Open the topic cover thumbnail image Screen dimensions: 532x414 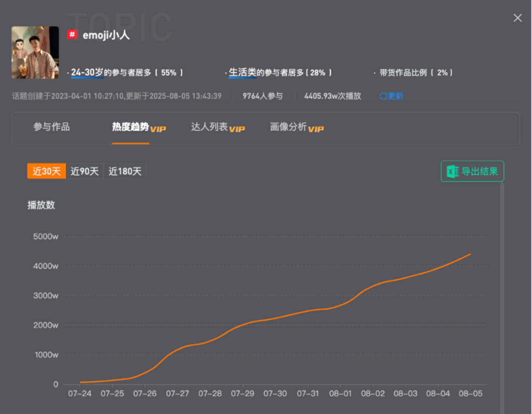(35, 52)
